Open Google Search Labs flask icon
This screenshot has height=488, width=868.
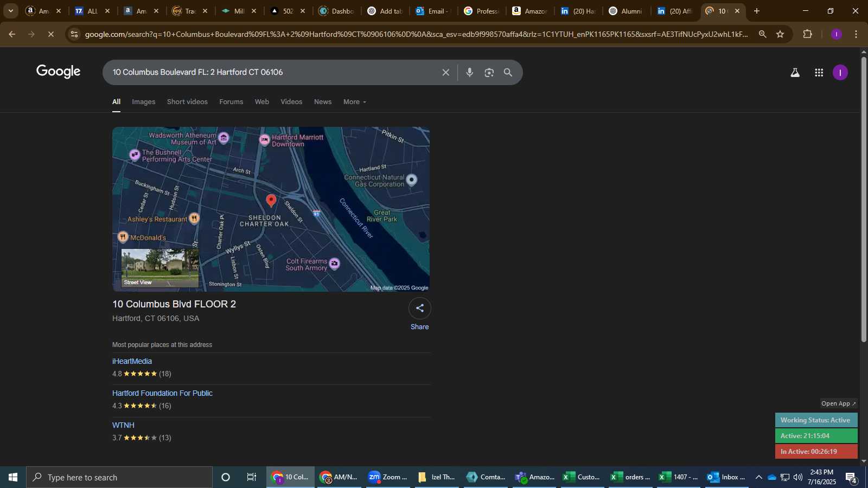click(x=795, y=73)
